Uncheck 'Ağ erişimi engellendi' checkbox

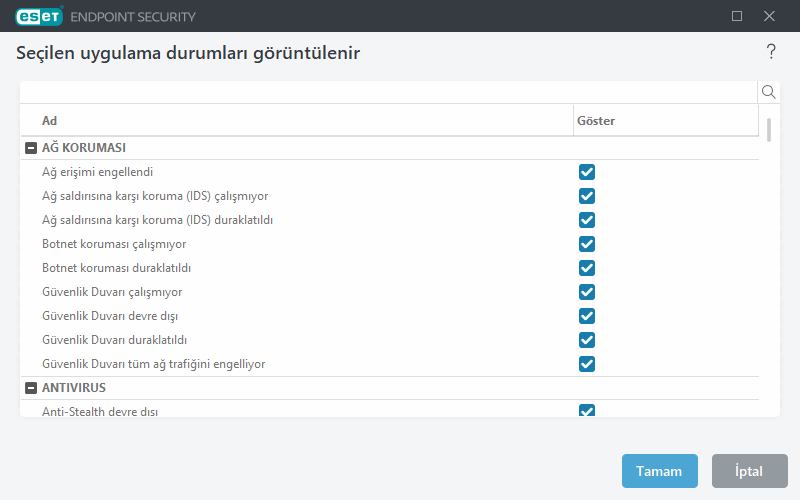coord(587,172)
